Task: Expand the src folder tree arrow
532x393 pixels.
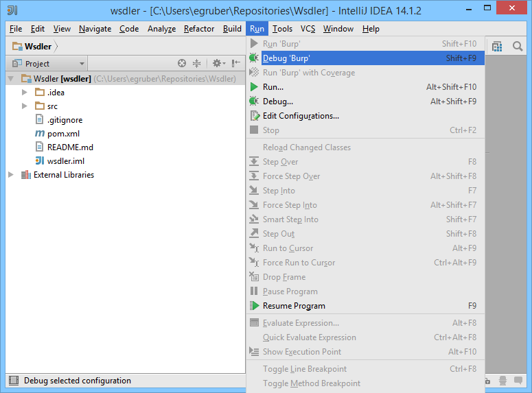Action: click(x=25, y=106)
